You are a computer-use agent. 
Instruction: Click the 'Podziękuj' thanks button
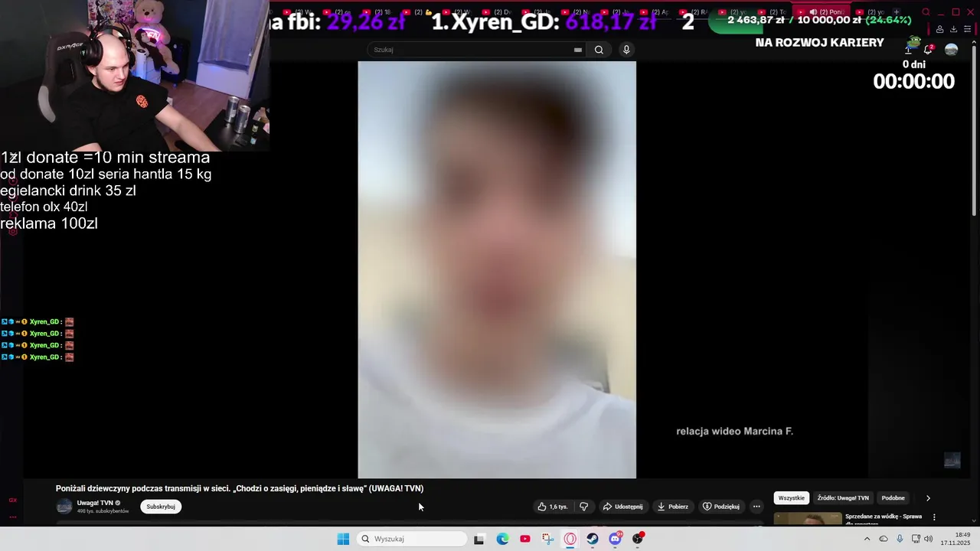(x=721, y=507)
